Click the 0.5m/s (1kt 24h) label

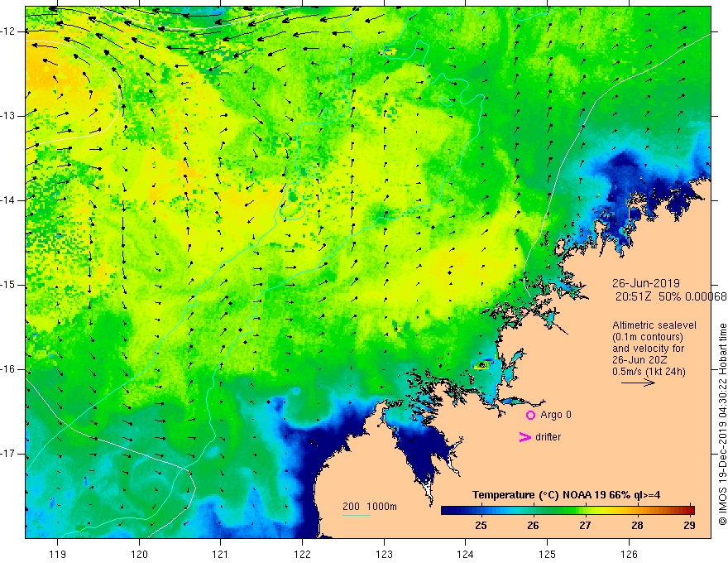(x=649, y=372)
